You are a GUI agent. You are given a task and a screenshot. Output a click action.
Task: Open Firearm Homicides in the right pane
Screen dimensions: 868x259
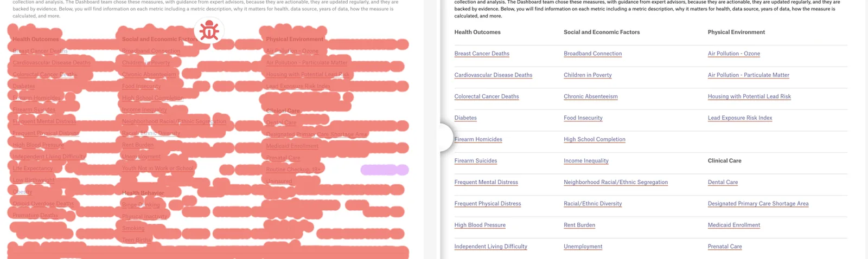478,139
